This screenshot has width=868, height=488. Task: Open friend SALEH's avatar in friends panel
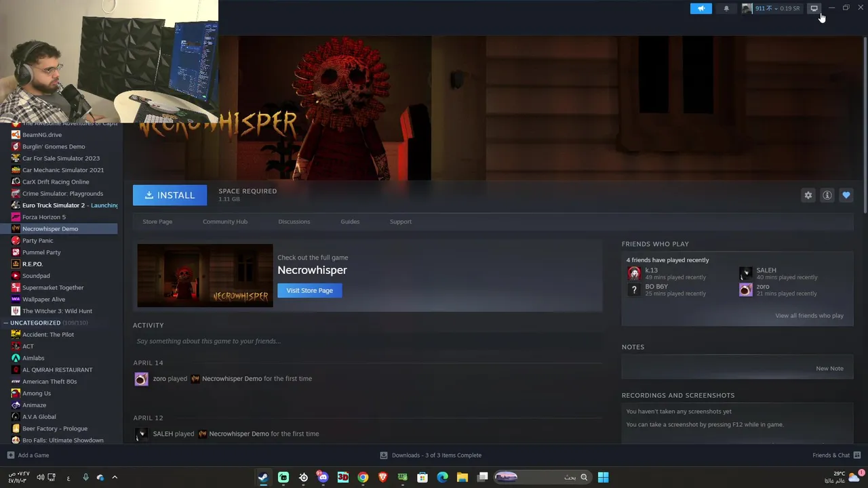745,273
